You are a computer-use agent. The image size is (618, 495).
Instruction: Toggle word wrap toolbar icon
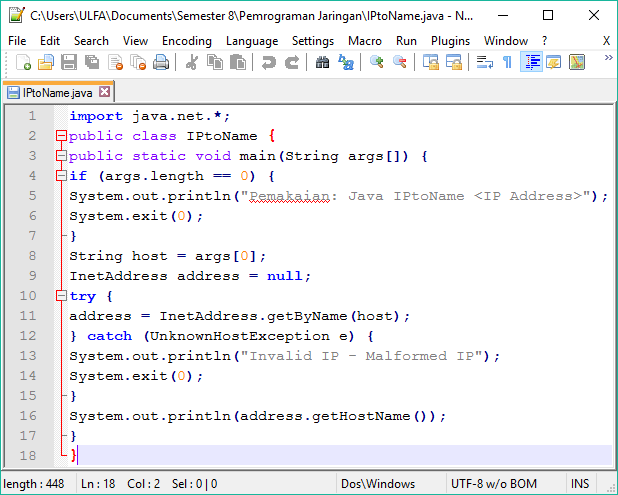(484, 62)
